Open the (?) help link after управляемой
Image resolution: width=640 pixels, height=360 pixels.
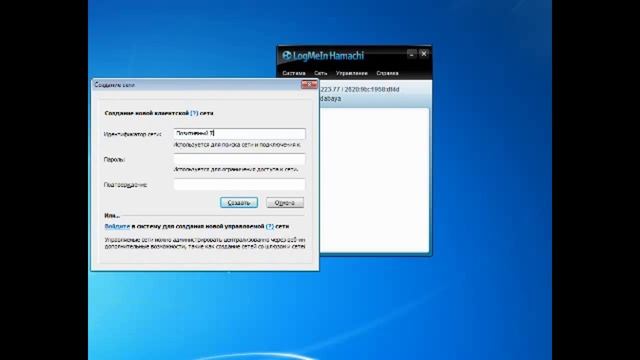[270, 226]
